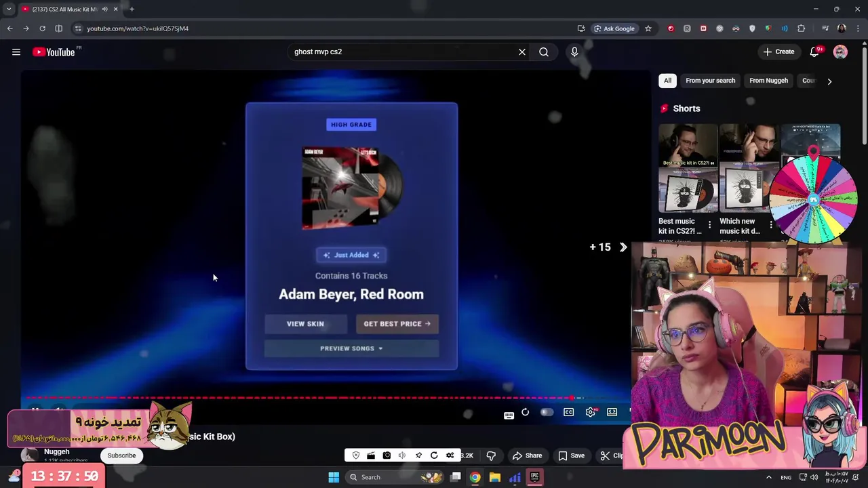868x488 pixels.
Task: Show more filter chips with the right arrow
Action: (x=829, y=81)
